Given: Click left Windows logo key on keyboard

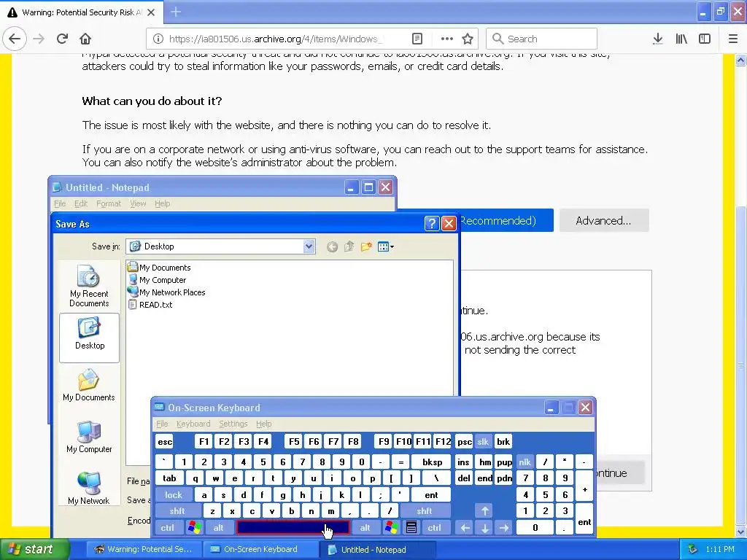Looking at the screenshot, I should (194, 528).
